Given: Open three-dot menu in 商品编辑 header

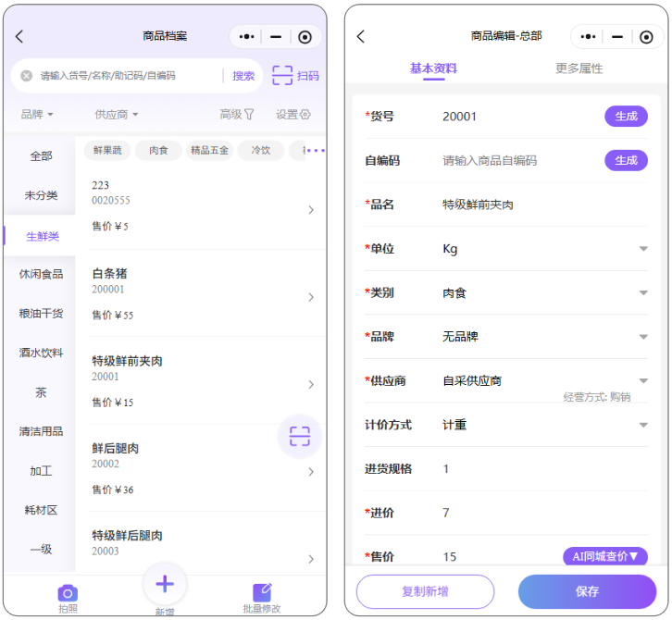Looking at the screenshot, I should point(588,37).
